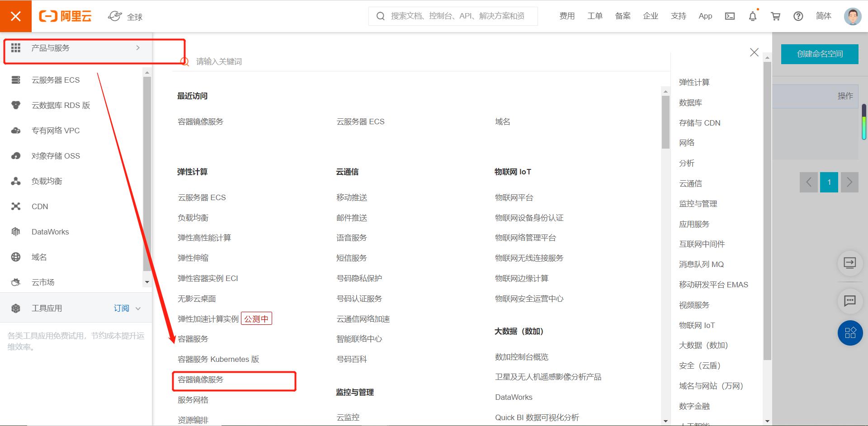Viewport: 868px width, 426px height.
Task: Open the floating chat feedback icon
Action: pyautogui.click(x=850, y=301)
